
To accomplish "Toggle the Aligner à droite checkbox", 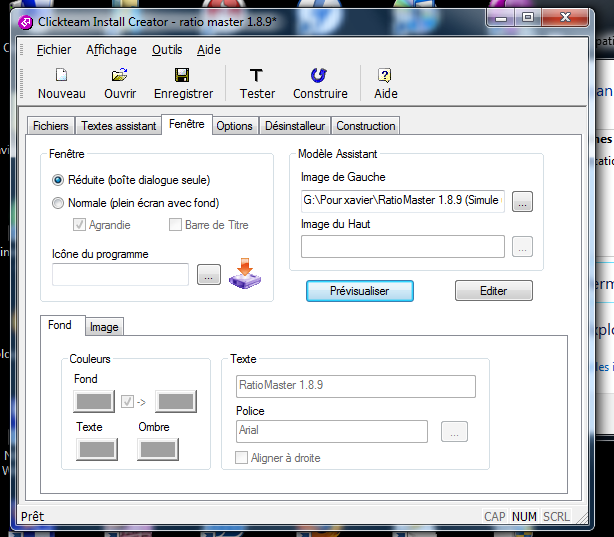I will (x=241, y=457).
